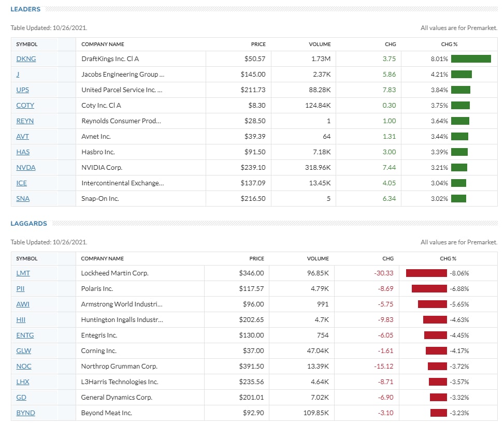The width and height of the screenshot is (504, 425).
Task: Open the GD ticker link
Action: coord(21,398)
